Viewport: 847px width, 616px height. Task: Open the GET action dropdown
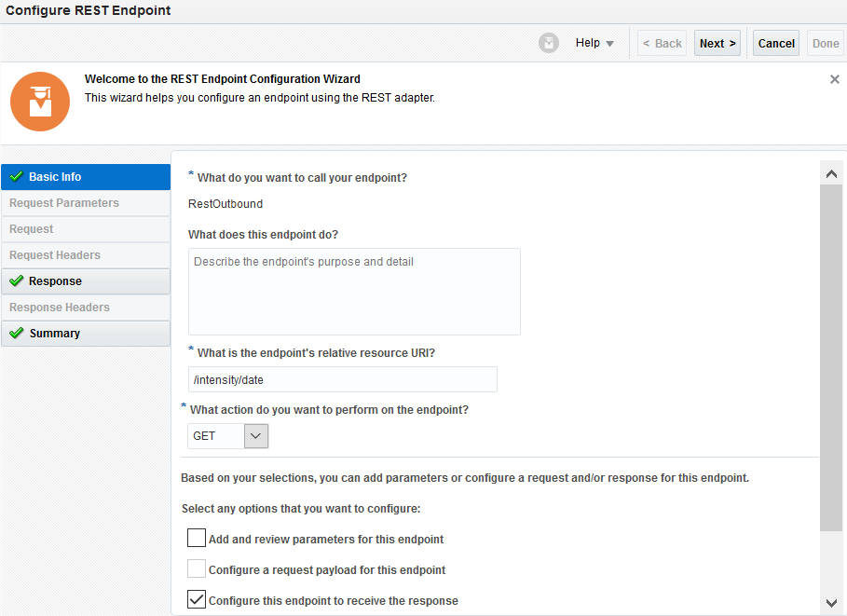pos(255,436)
